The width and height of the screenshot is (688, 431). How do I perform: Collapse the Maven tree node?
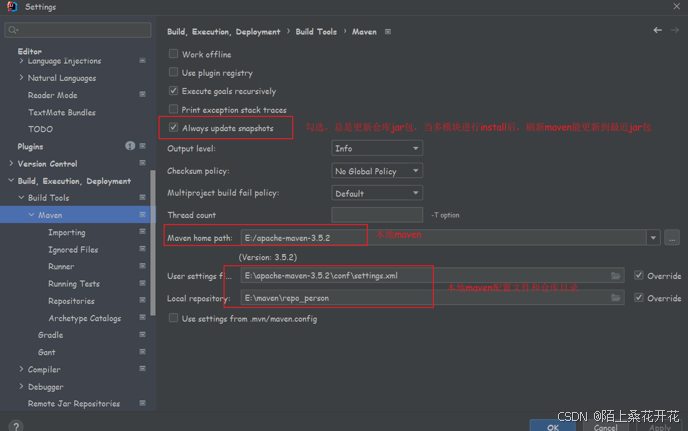coord(31,215)
